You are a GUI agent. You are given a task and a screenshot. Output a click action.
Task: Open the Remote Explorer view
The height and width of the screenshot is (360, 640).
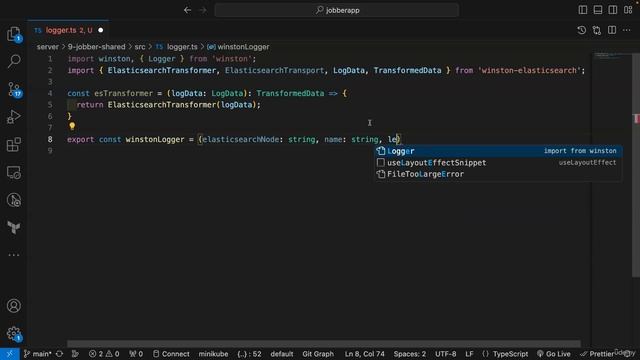[14, 172]
